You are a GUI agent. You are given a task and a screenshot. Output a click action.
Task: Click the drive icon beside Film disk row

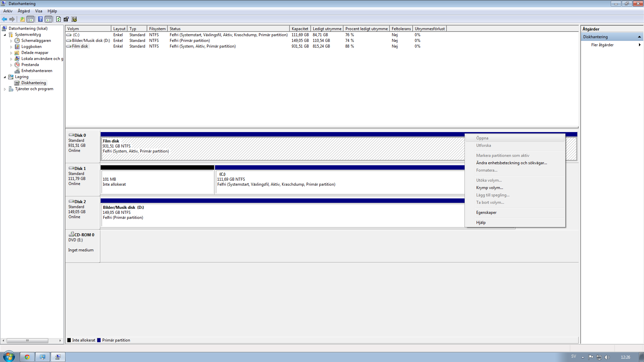pos(69,46)
